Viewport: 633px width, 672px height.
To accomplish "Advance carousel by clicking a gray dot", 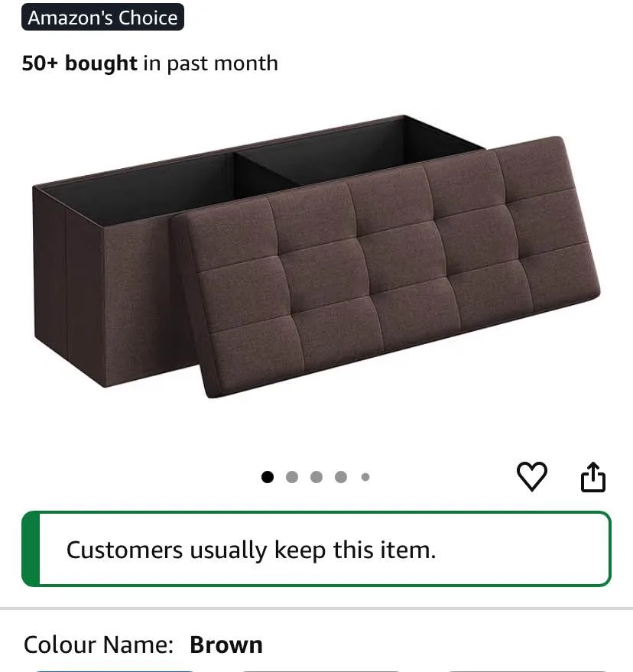I will coord(293,476).
